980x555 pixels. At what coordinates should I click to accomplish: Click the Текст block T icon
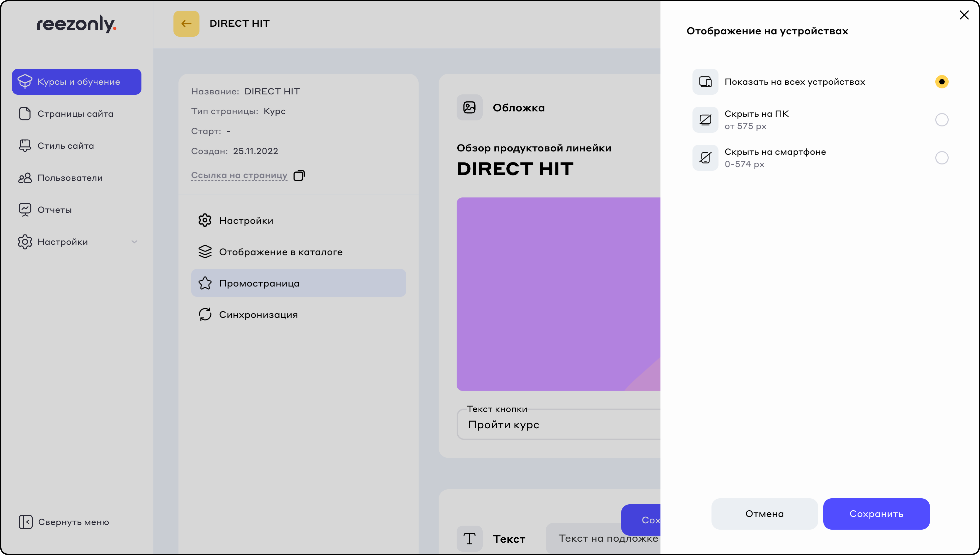[469, 539]
